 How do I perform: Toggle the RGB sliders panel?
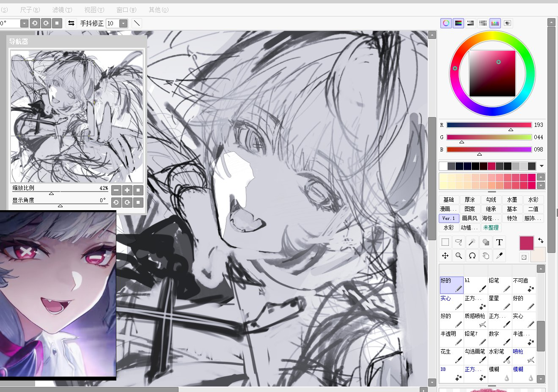458,23
